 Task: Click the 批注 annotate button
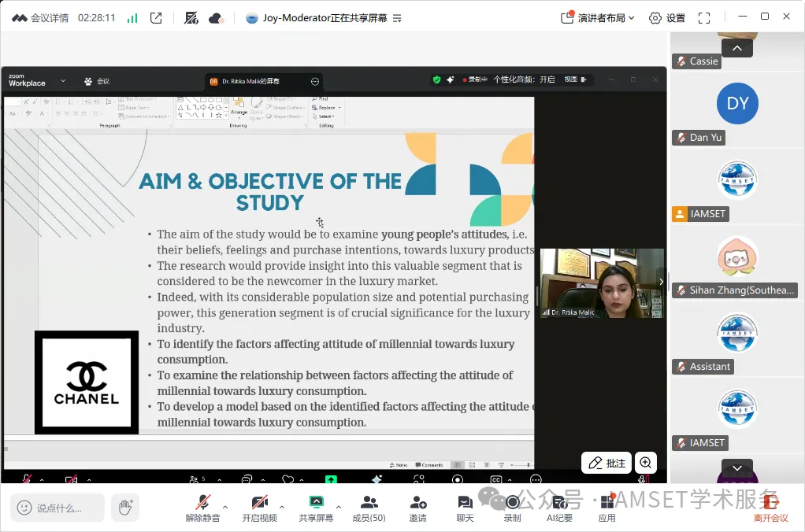click(x=607, y=464)
